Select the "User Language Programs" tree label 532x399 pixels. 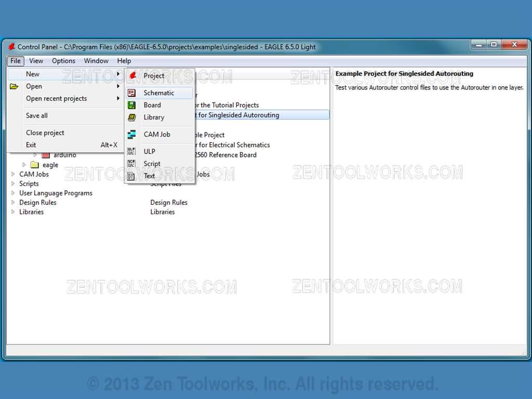coord(56,193)
